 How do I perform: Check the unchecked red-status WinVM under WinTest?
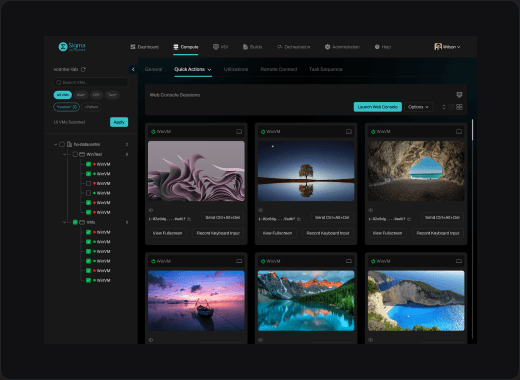pyautogui.click(x=88, y=184)
